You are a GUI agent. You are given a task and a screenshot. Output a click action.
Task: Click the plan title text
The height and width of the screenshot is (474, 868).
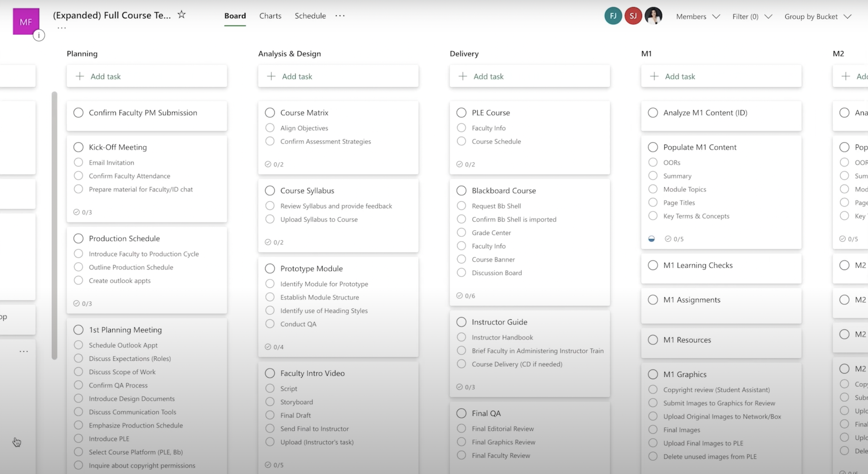click(112, 15)
